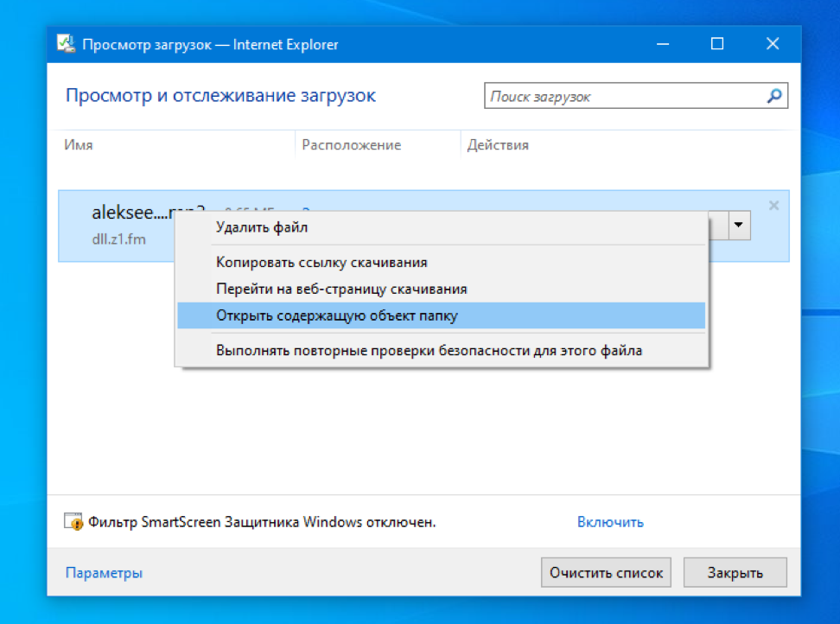Maximize the download viewer window
This screenshot has height=624, width=840.
click(x=717, y=44)
